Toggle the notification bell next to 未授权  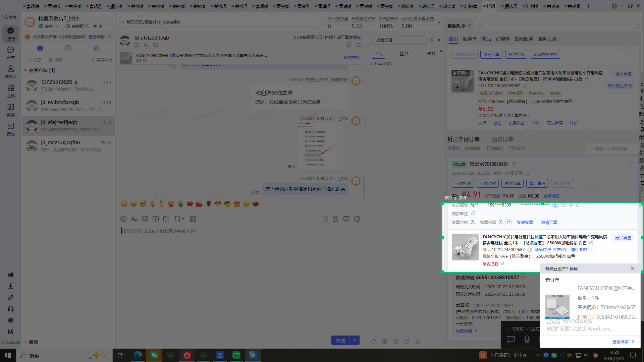pos(101,26)
